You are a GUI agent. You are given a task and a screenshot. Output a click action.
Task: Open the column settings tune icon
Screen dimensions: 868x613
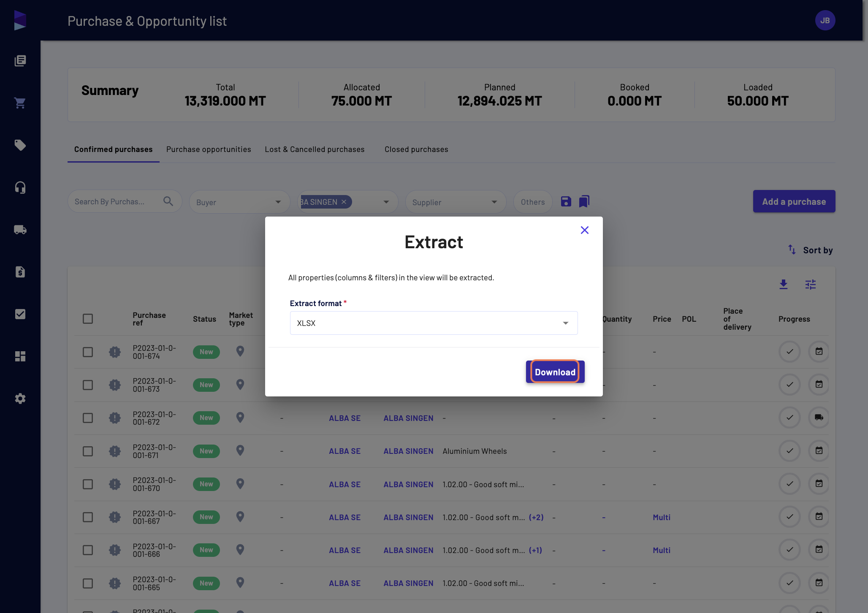click(x=811, y=285)
